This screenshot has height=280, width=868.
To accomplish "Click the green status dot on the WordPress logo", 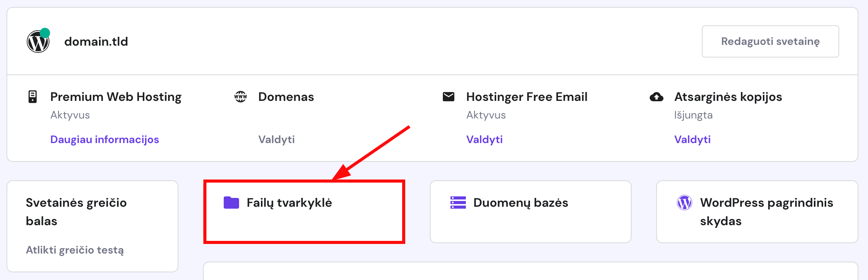I will [x=46, y=33].
